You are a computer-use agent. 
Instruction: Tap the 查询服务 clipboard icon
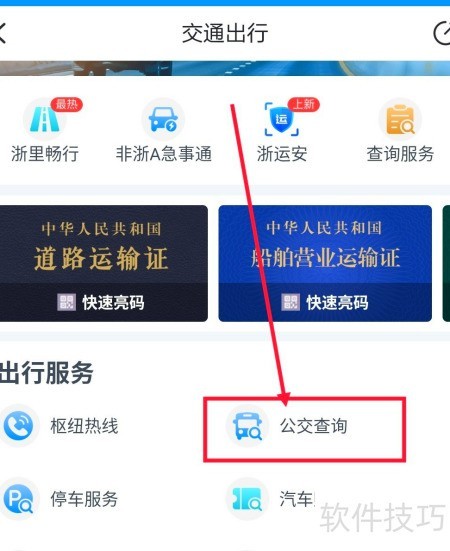pyautogui.click(x=400, y=119)
